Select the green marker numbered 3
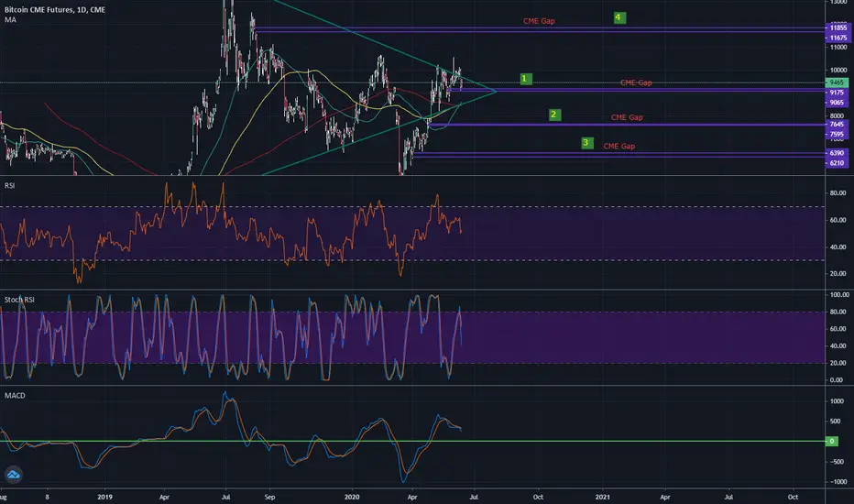854x504 pixels. coord(586,143)
